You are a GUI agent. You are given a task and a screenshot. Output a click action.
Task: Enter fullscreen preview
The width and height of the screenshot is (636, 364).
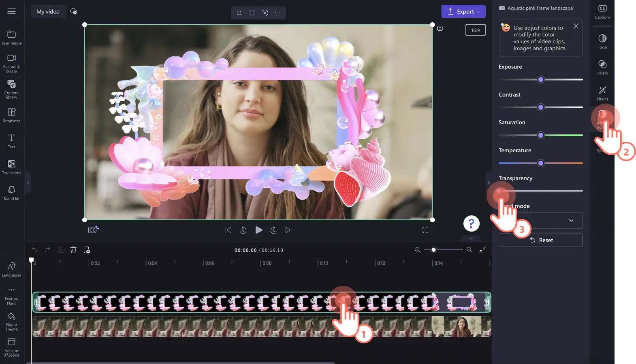[x=425, y=230]
